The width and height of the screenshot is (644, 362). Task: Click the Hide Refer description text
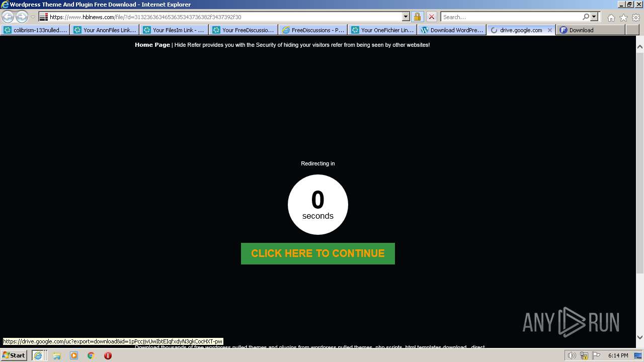pyautogui.click(x=302, y=45)
